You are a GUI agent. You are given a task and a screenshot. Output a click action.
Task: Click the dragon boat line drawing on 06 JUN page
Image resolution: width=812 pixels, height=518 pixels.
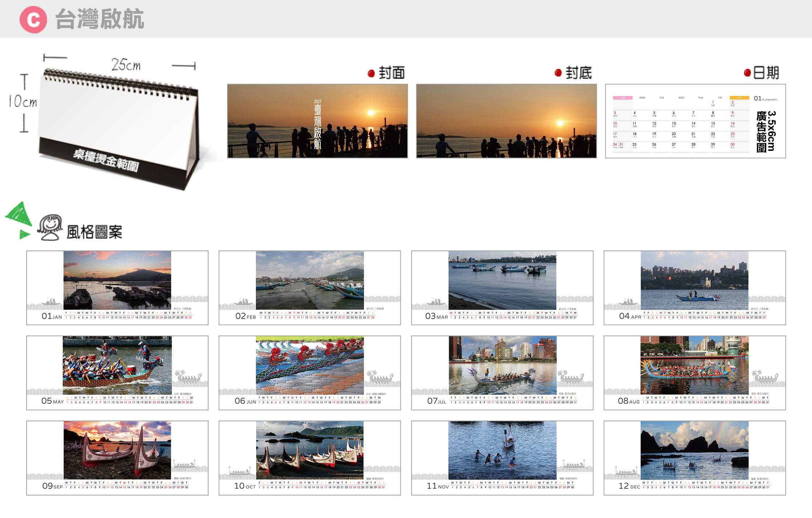pos(380,377)
